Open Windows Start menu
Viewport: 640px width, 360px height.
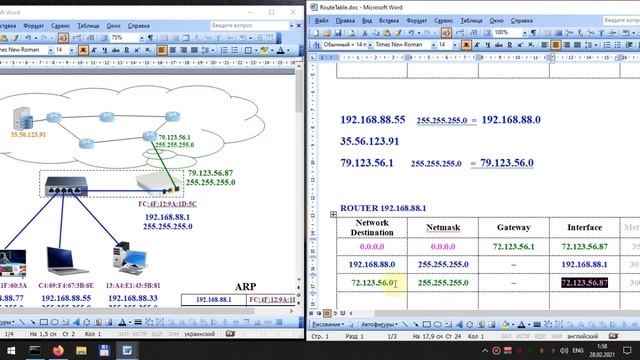point(11,350)
